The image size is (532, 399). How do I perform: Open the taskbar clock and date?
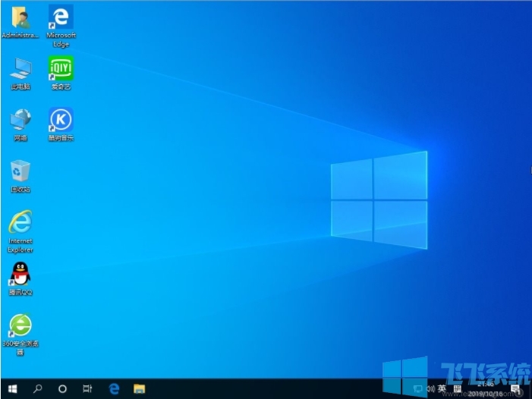pyautogui.click(x=484, y=389)
